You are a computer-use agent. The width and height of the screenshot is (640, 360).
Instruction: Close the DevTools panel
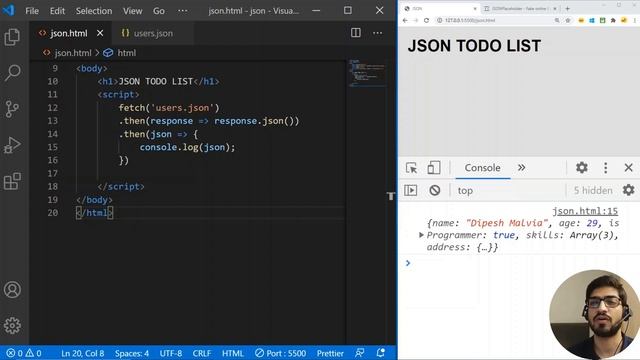coord(629,168)
